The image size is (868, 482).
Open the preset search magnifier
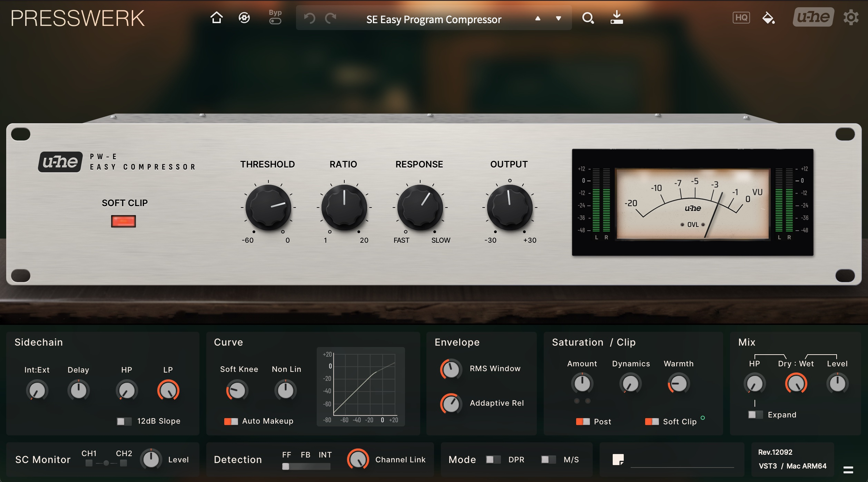coord(588,18)
